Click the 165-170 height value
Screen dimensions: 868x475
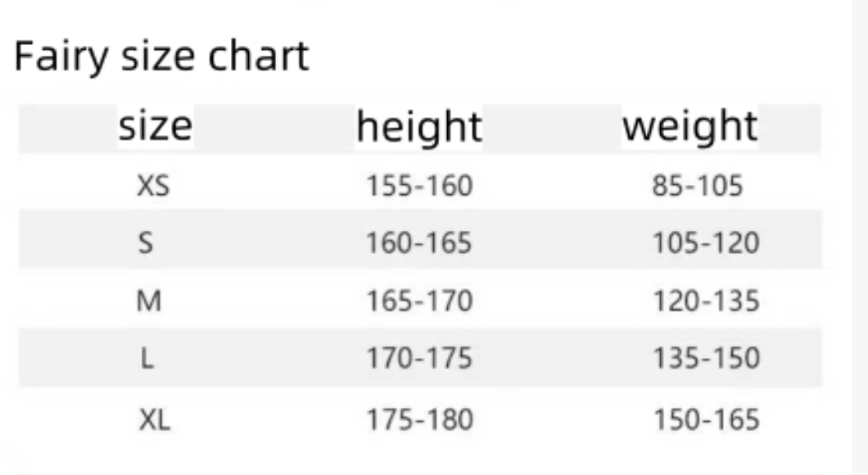(x=419, y=301)
